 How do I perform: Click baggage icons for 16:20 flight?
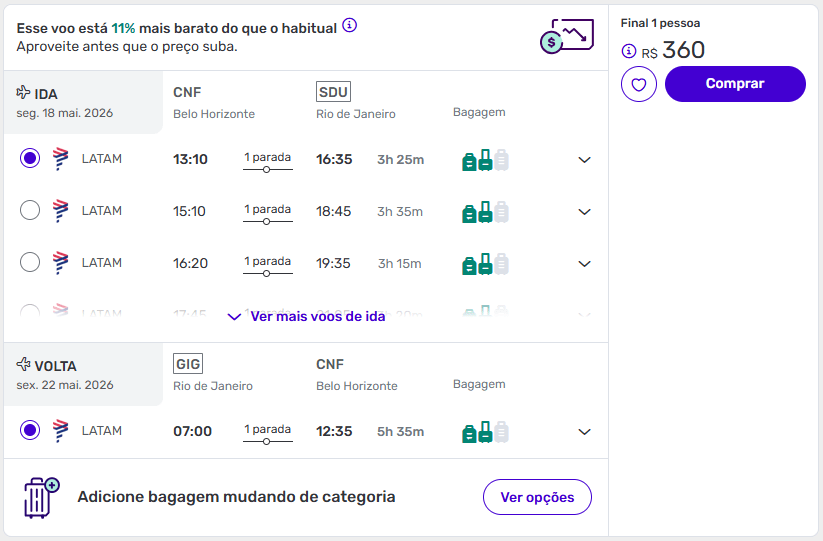(x=485, y=264)
